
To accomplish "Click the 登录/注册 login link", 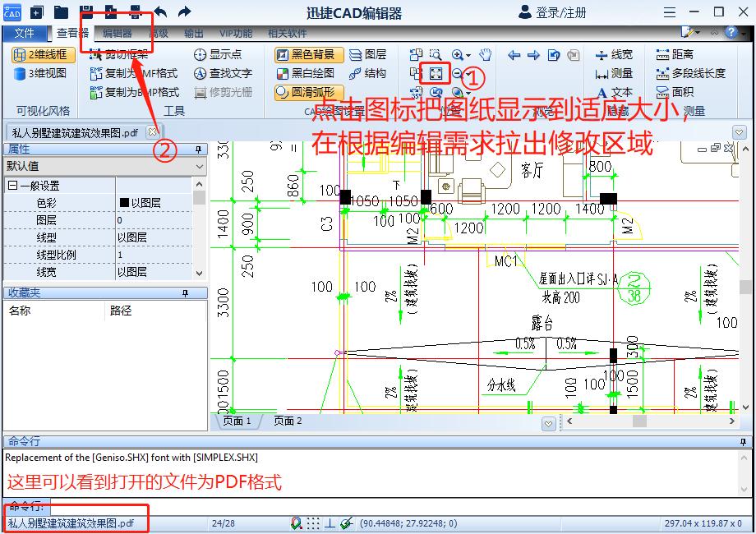I will [x=560, y=12].
